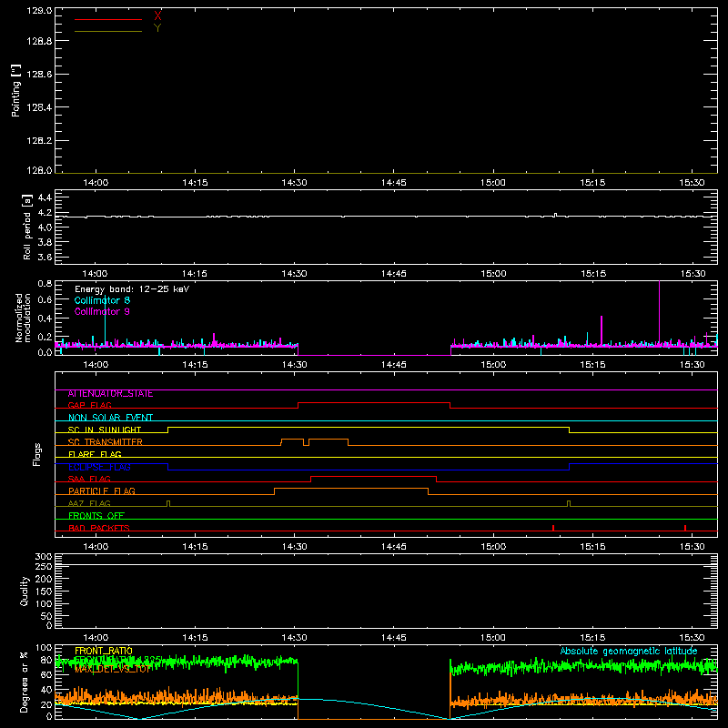This screenshot has height=728, width=728.
Task: Click the 'BAD_PACKETS' flag label
Action: (x=99, y=528)
